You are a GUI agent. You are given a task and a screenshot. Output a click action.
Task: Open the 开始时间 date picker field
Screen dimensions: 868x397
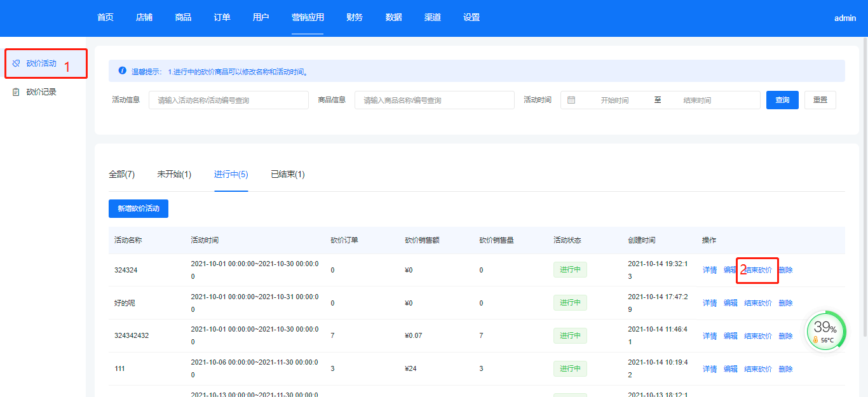[614, 100]
